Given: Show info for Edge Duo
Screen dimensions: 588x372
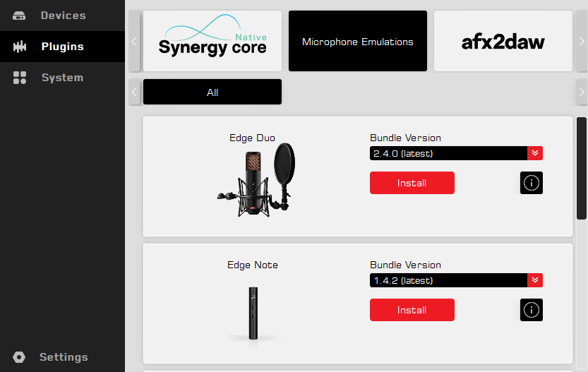Looking at the screenshot, I should coord(532,183).
